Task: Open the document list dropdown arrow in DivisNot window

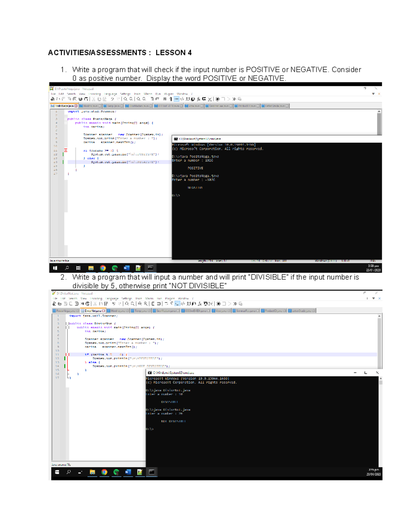Action: click(x=373, y=298)
